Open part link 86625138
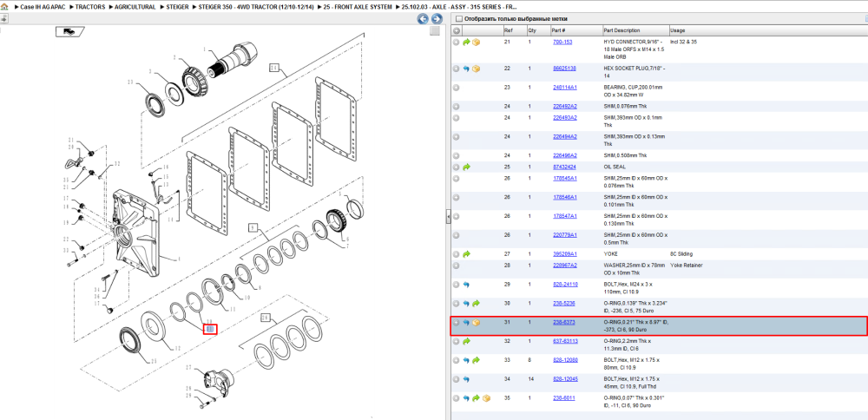The height and width of the screenshot is (420, 868). 565,69
